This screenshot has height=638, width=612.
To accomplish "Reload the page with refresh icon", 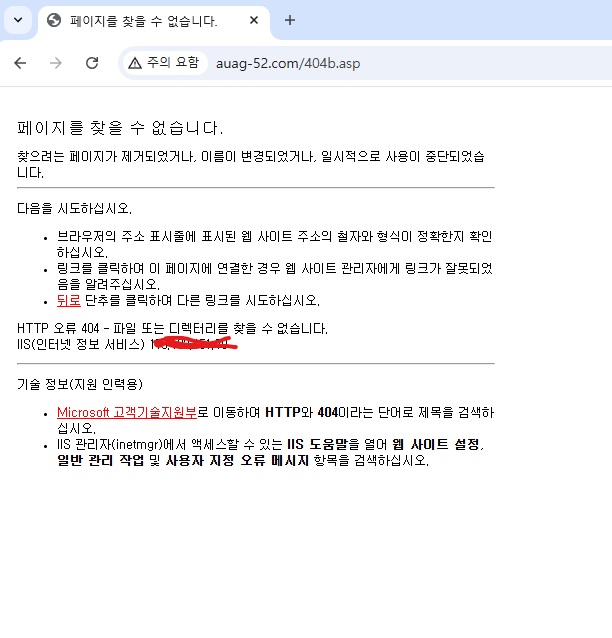I will point(92,63).
